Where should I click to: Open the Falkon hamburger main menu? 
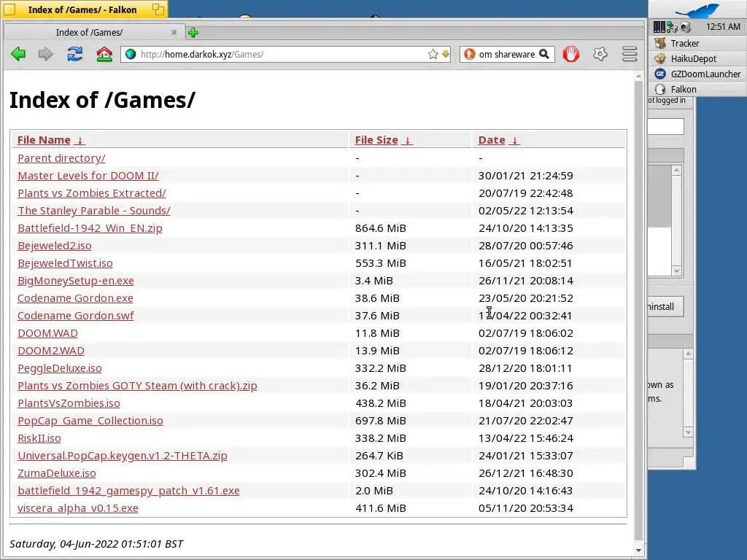coord(630,54)
